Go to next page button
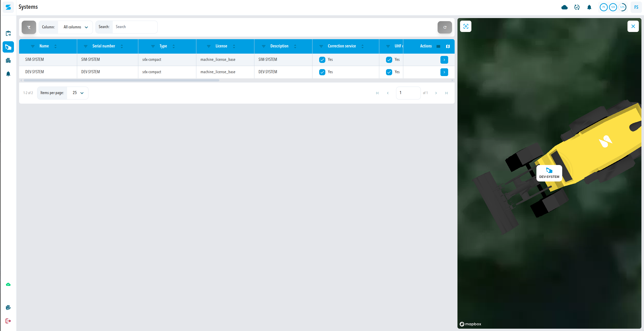This screenshot has height=331, width=644. pyautogui.click(x=436, y=93)
